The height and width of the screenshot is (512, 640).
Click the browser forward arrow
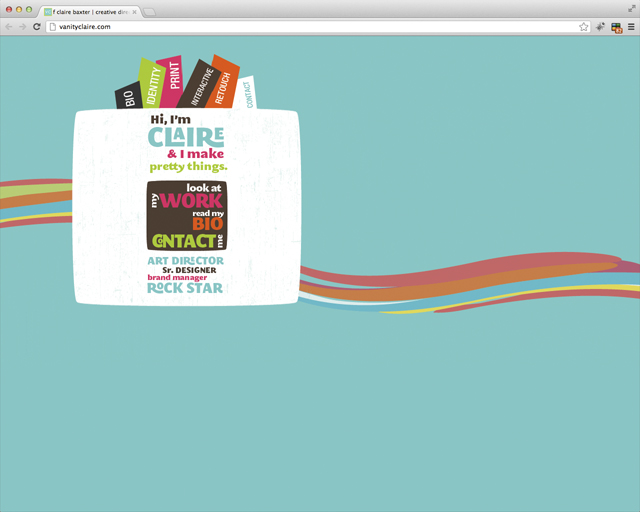pos(22,27)
